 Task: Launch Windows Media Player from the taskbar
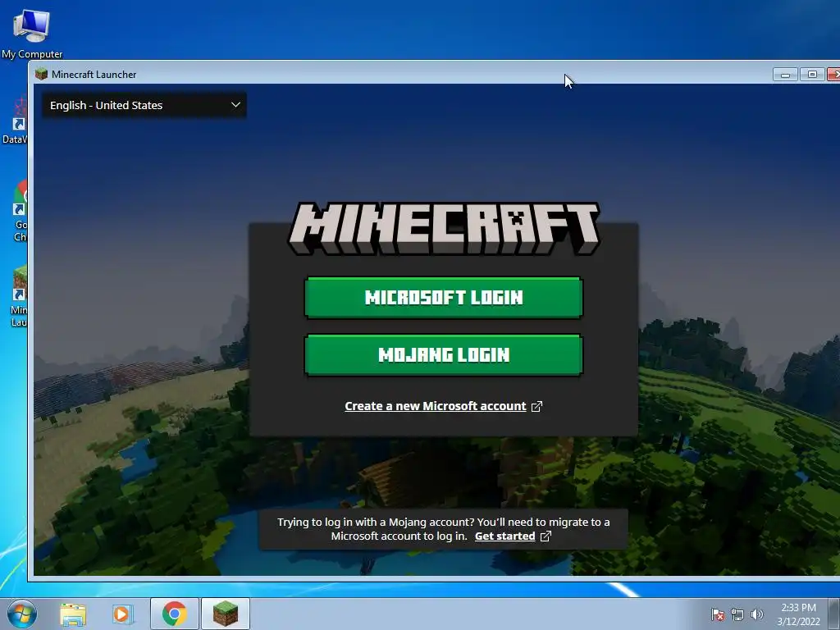[123, 614]
